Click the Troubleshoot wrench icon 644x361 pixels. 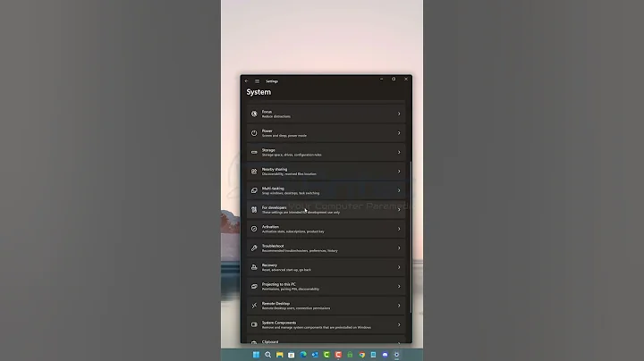[254, 248]
